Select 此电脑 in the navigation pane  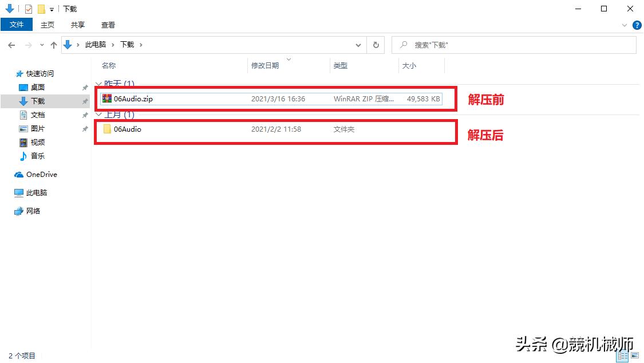point(36,192)
